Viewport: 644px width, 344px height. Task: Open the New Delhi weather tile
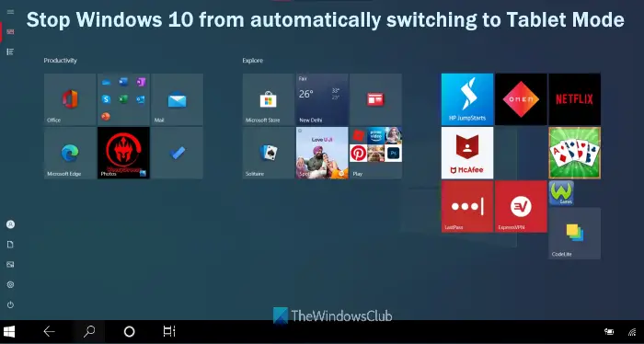tap(322, 99)
